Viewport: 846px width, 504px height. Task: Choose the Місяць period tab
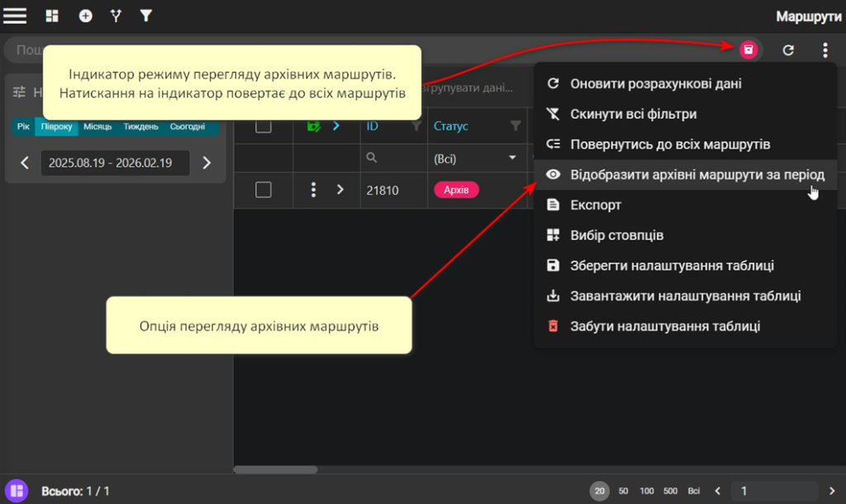[x=97, y=126]
